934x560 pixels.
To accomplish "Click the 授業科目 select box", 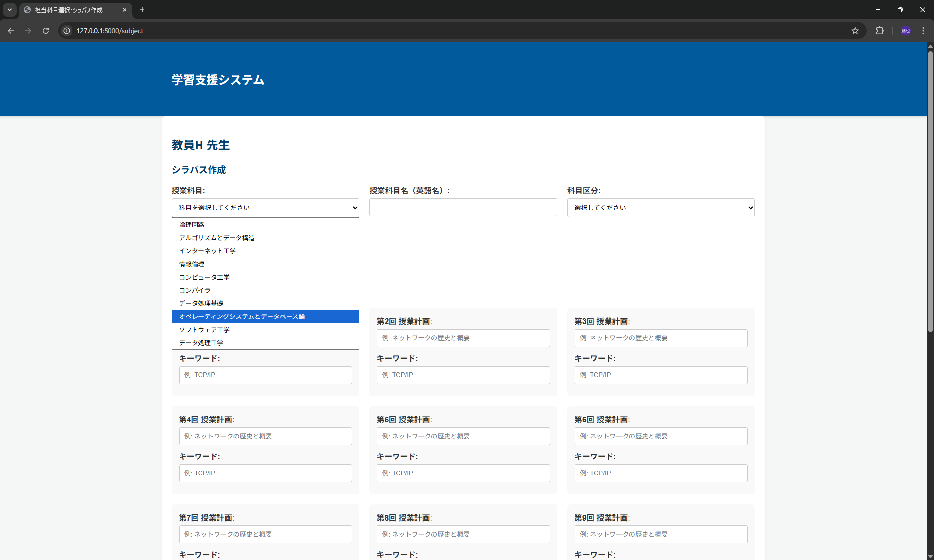I will [265, 208].
